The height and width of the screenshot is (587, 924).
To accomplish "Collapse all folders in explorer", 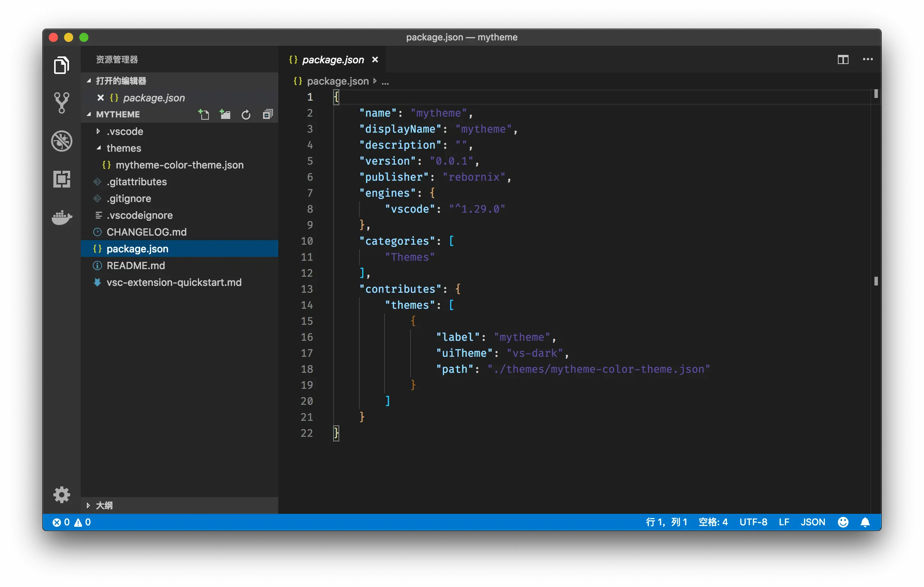I will coord(268,114).
